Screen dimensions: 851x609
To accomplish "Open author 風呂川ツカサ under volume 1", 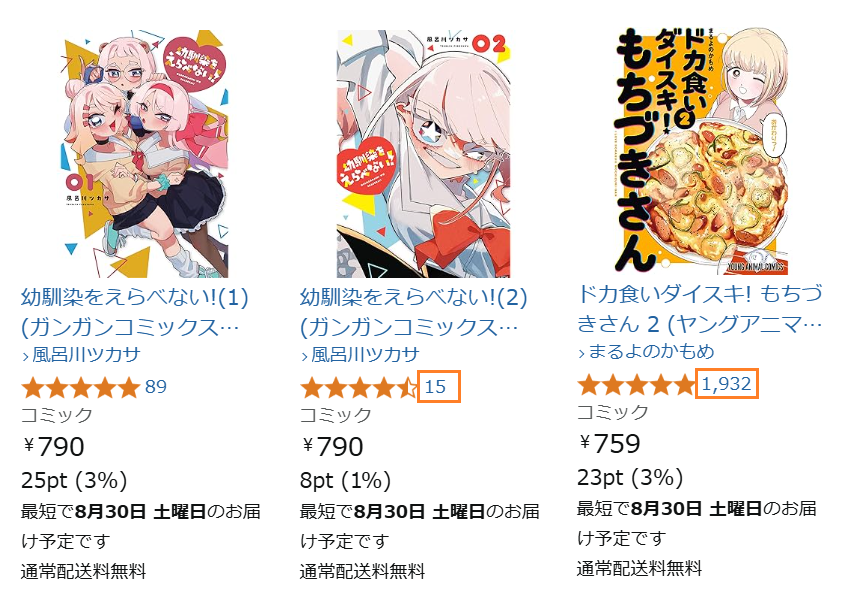I will point(87,354).
